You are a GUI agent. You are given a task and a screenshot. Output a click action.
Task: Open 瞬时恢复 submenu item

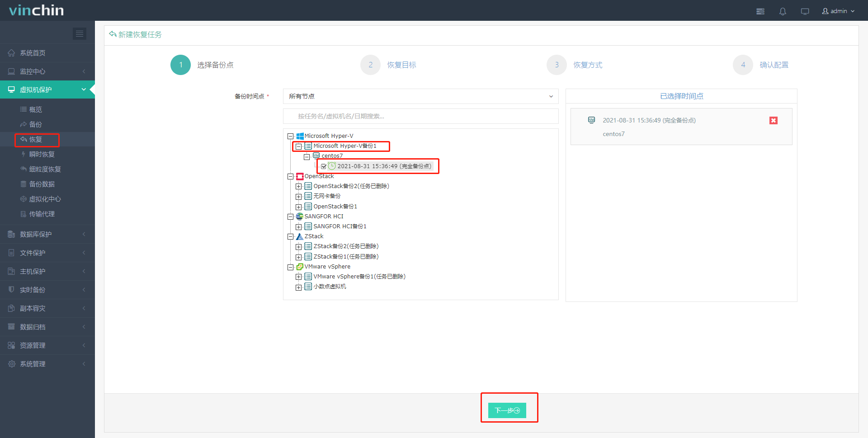42,154
